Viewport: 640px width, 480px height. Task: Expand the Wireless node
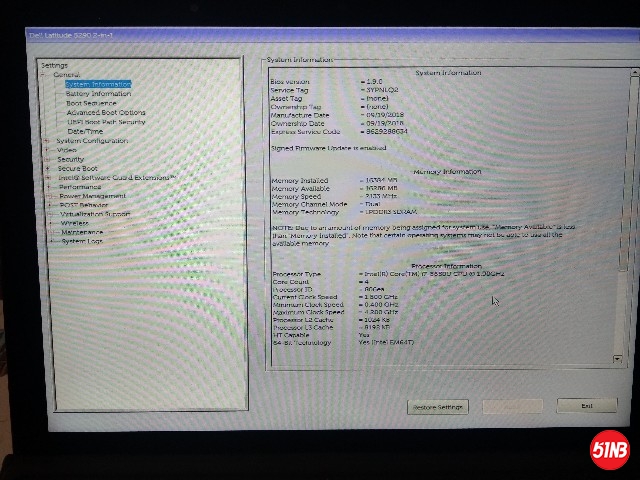coord(50,223)
